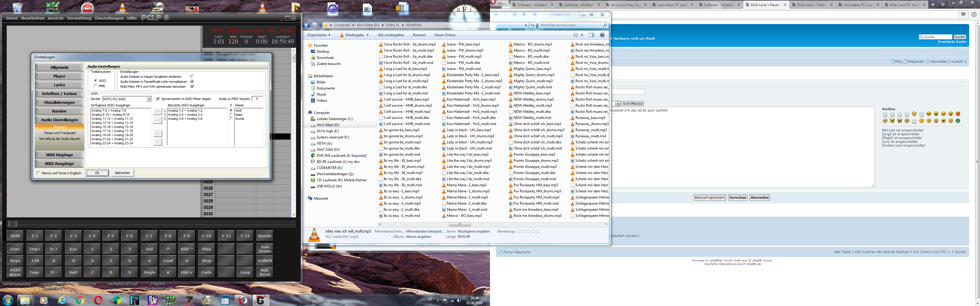Click the Abbrechen button in Einstellungen
The image size is (980, 306).
(x=122, y=173)
